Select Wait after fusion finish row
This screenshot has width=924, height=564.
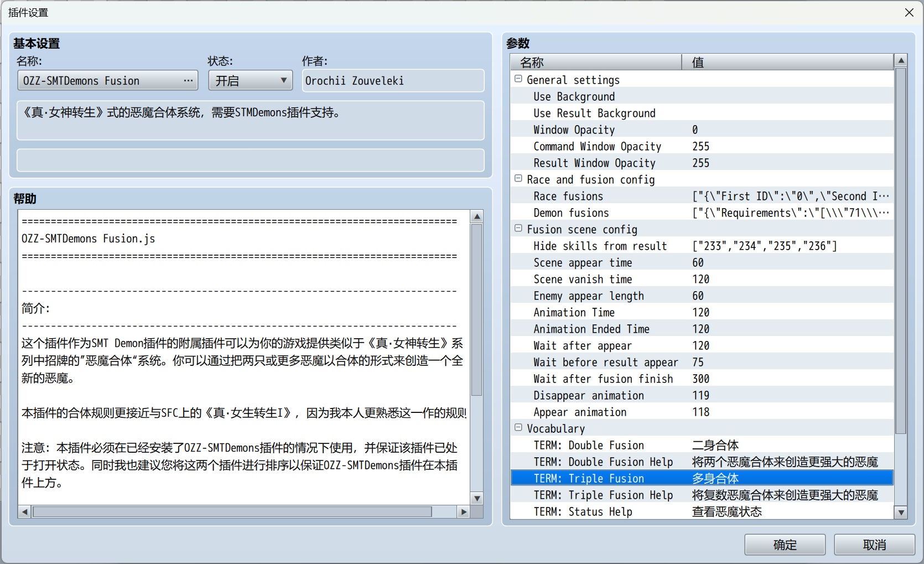[x=702, y=379]
